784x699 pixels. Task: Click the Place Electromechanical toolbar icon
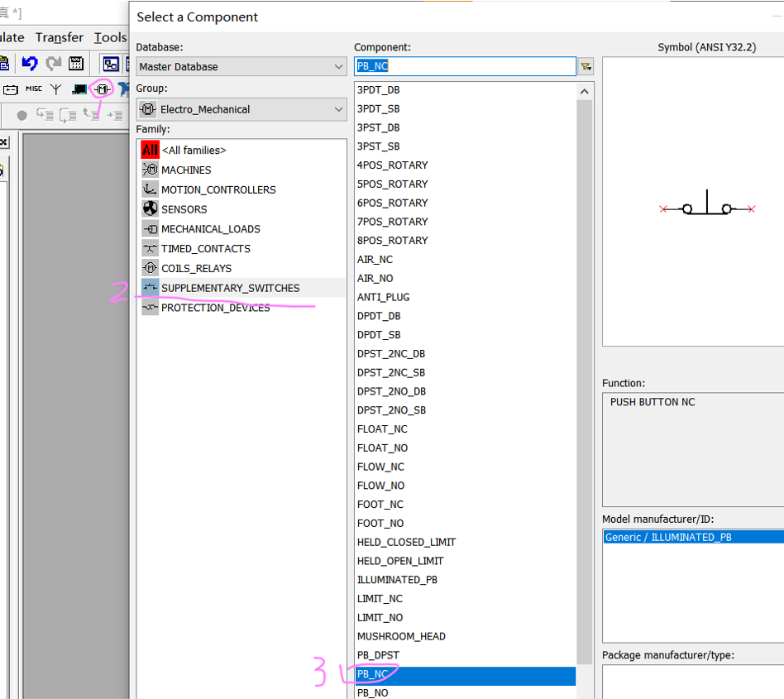coord(102,89)
